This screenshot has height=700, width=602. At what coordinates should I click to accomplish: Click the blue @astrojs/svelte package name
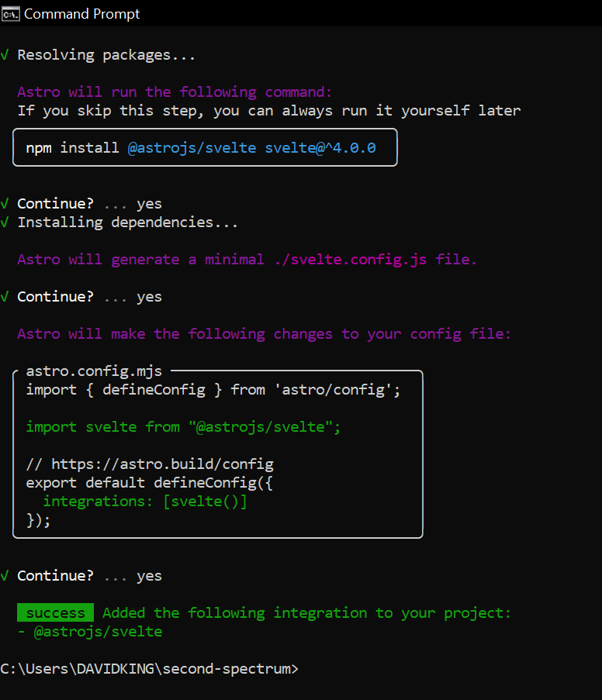click(x=192, y=147)
